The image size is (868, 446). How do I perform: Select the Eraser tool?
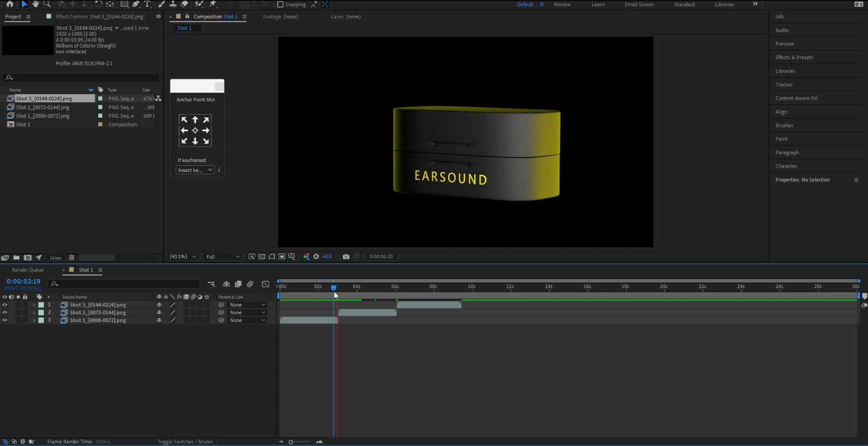184,4
